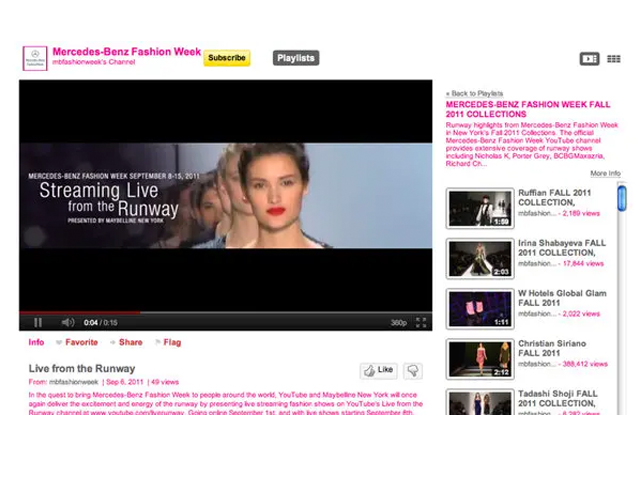Open the 360p video quality menu

point(398,323)
